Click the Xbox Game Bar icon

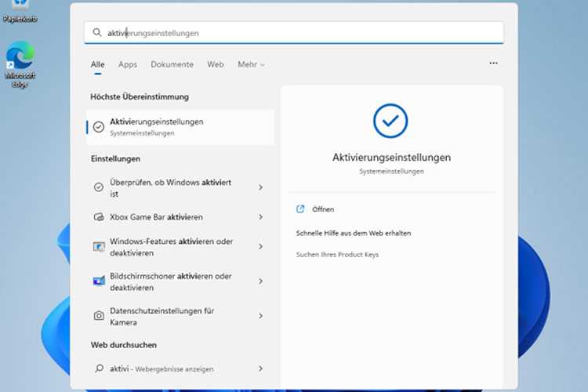[x=99, y=217]
